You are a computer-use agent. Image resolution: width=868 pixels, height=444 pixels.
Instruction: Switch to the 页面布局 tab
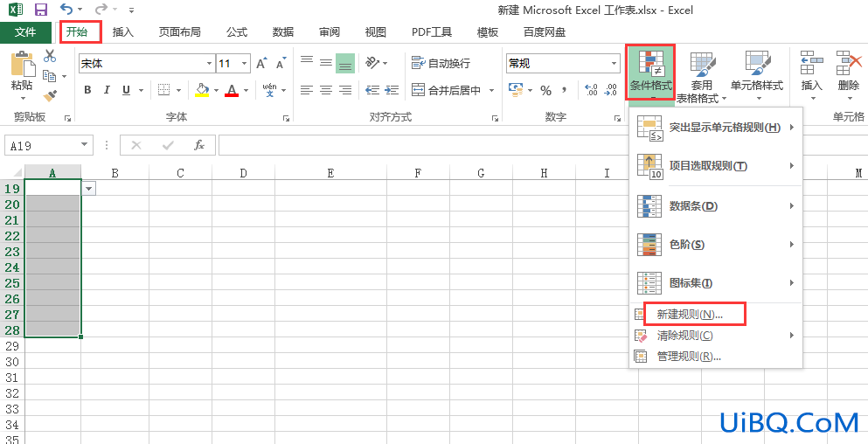(x=179, y=32)
